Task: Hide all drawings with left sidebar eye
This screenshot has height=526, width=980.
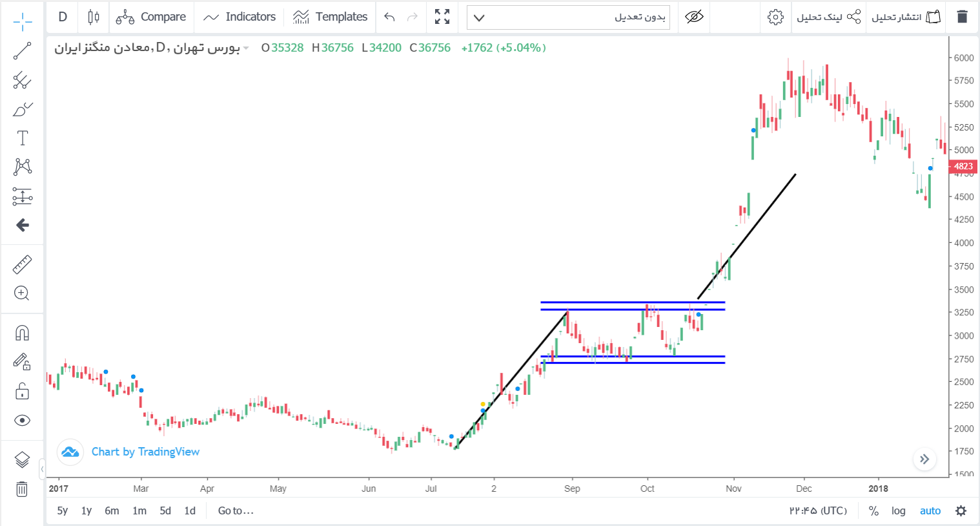Action: coord(22,421)
